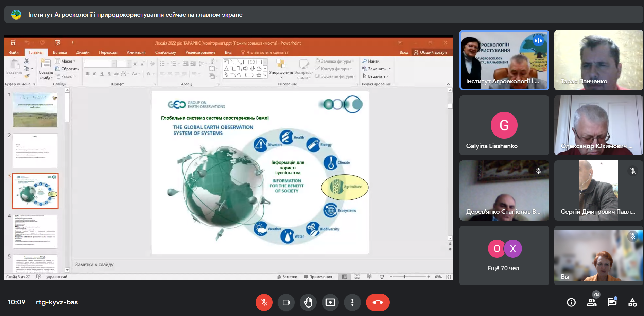Viewport: 644px width, 316px height.
Task: Switch to the Дизайн tab
Action: 83,52
